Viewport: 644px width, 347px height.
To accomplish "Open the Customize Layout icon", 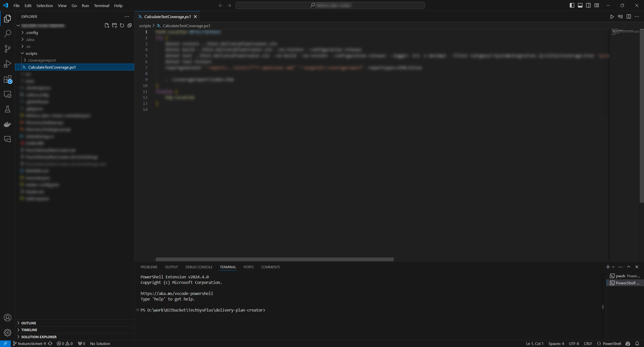I will [597, 5].
